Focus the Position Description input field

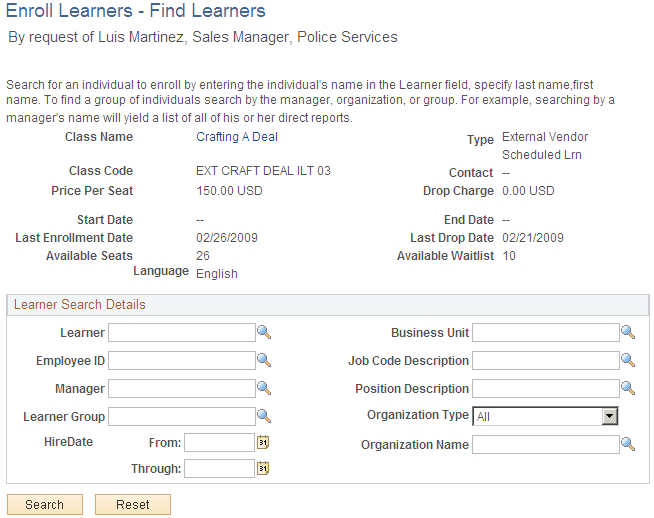pyautogui.click(x=546, y=389)
